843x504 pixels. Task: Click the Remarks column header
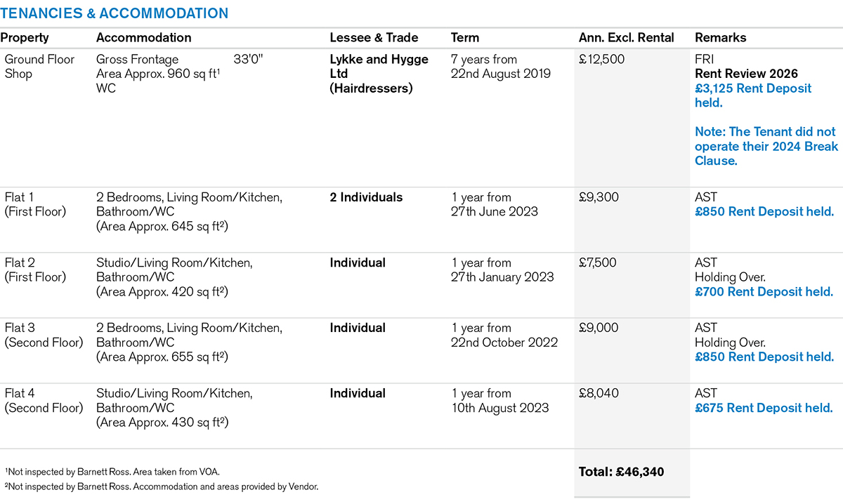720,38
